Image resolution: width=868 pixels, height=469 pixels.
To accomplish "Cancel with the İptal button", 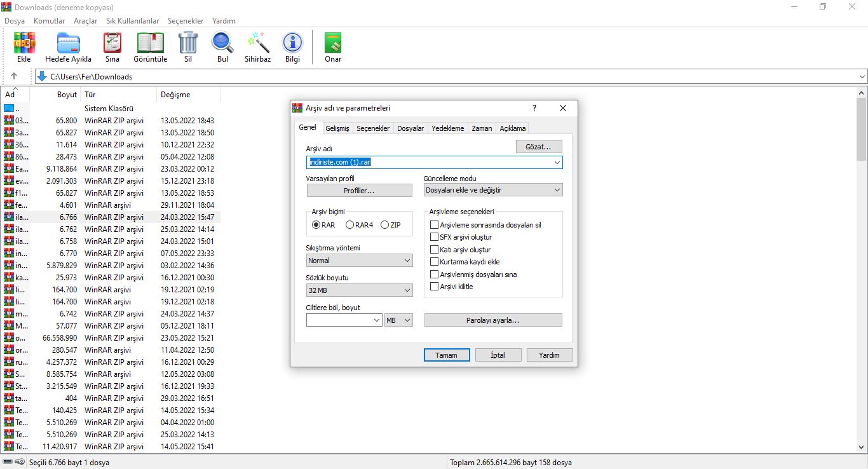I will tap(498, 355).
